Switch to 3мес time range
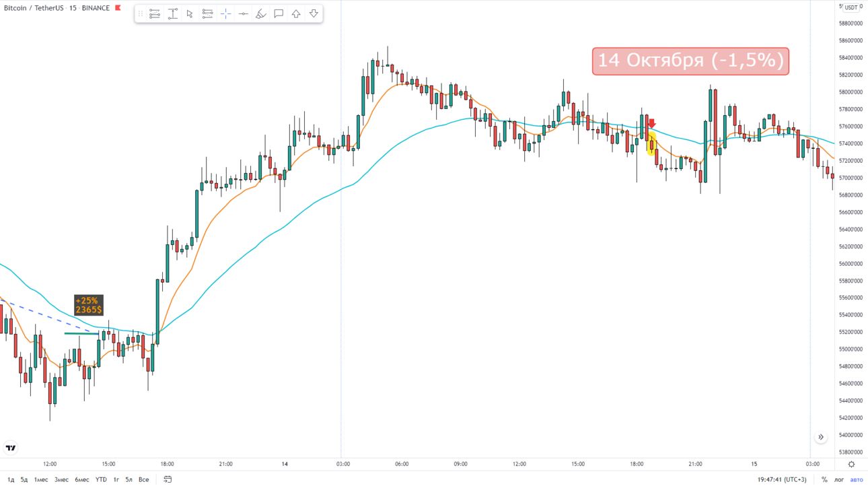 point(61,480)
